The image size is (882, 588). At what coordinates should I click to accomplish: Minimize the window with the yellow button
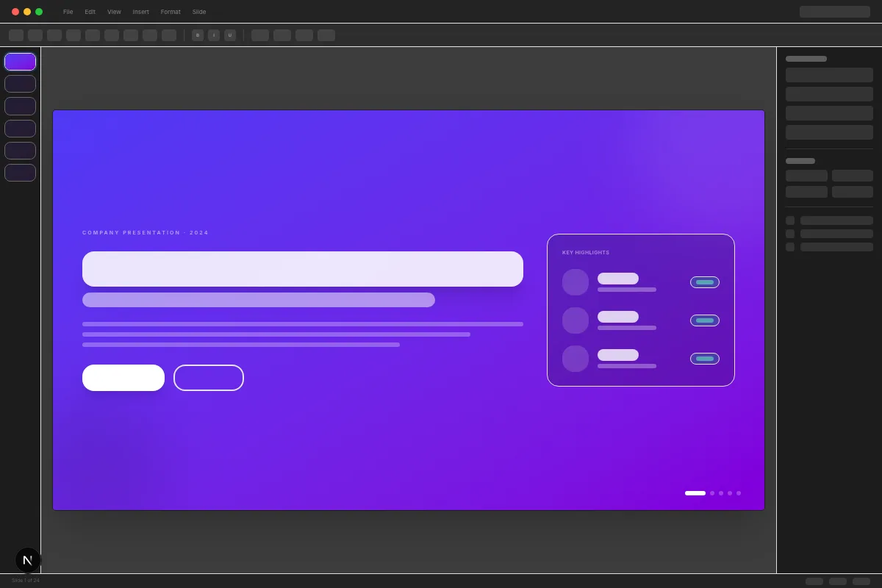click(27, 12)
